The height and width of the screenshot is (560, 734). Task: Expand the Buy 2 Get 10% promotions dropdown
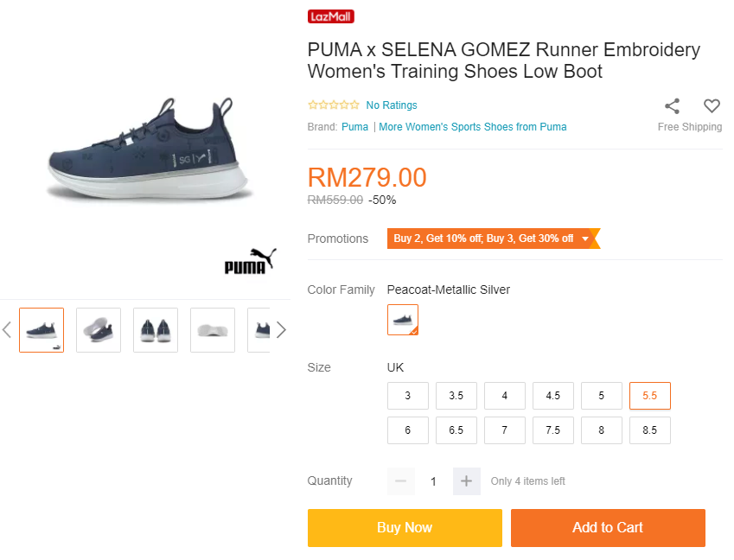tap(585, 239)
